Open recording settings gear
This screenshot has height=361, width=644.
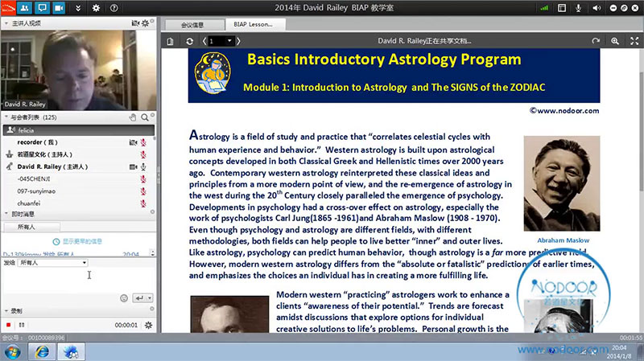(x=148, y=325)
